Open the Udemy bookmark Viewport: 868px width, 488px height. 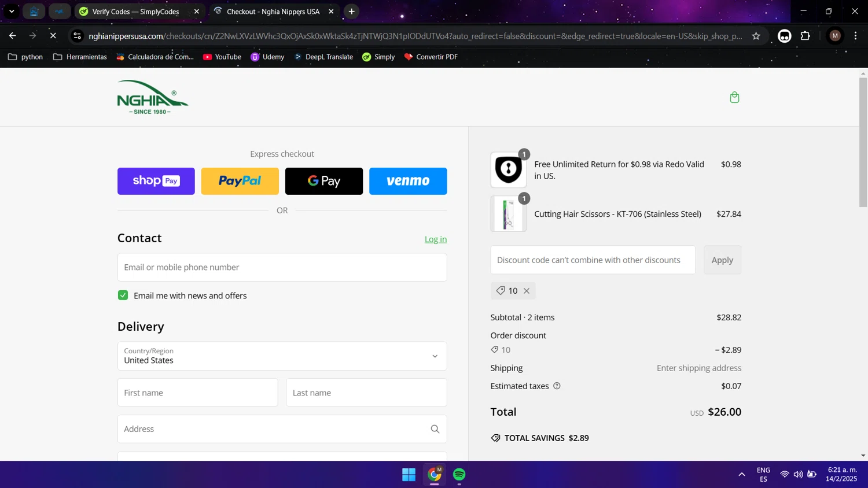[x=267, y=57]
